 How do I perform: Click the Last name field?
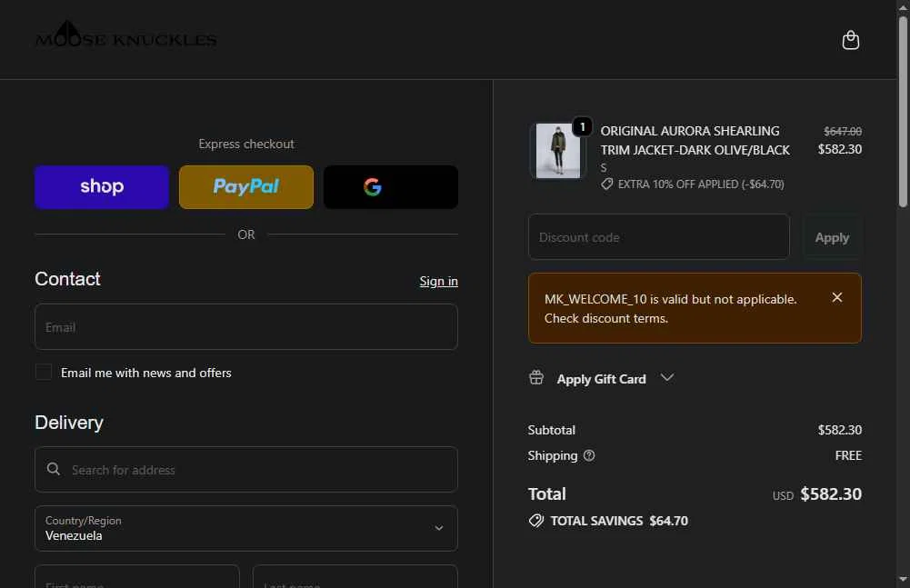coord(355,576)
